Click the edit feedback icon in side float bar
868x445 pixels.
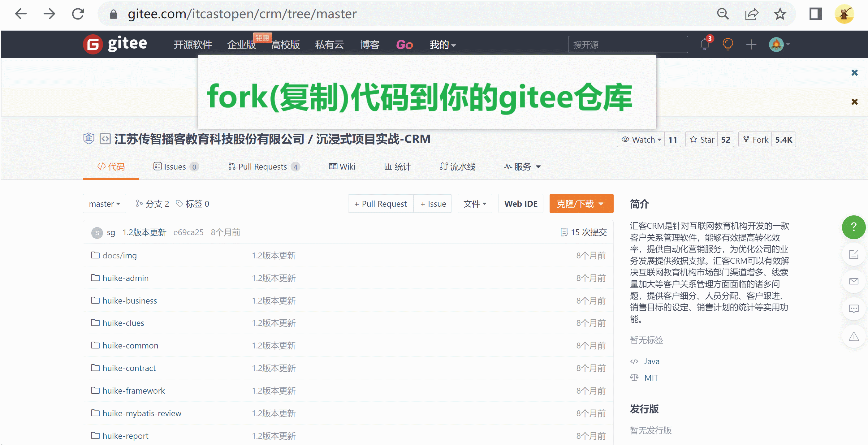tap(853, 254)
